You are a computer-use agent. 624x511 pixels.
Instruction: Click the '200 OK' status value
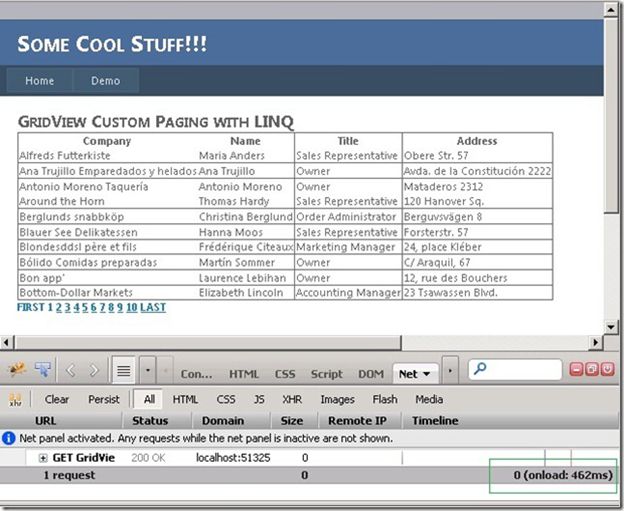(x=148, y=458)
